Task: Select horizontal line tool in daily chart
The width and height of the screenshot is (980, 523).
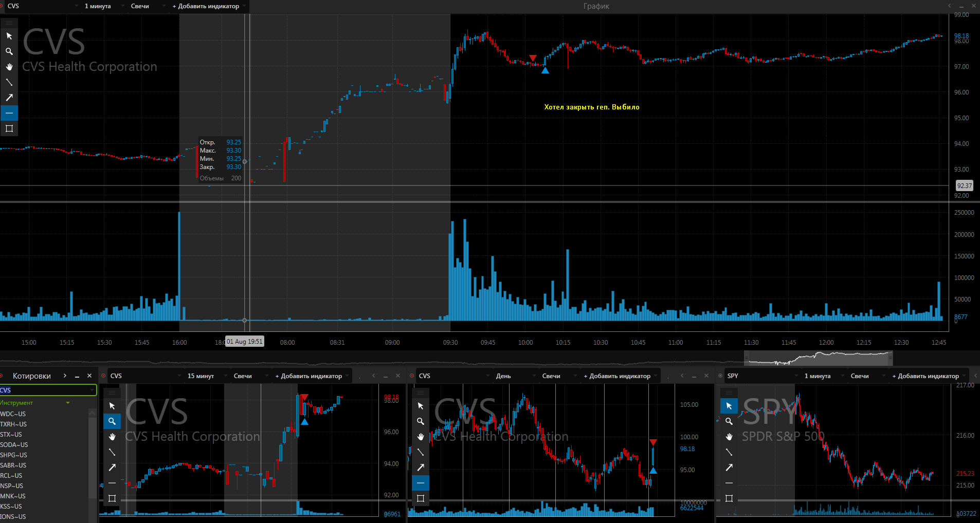Action: [421, 483]
